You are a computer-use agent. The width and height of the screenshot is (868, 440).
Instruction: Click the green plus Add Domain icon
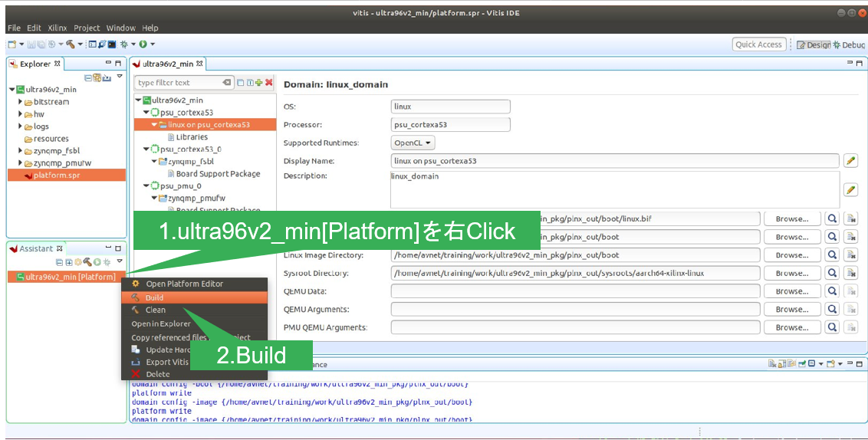click(258, 83)
